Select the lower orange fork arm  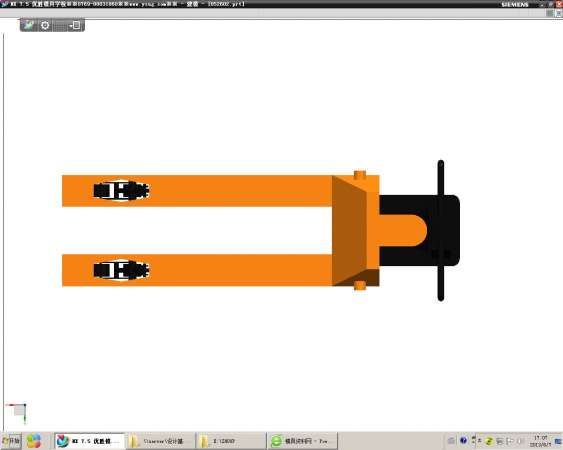[x=197, y=270]
